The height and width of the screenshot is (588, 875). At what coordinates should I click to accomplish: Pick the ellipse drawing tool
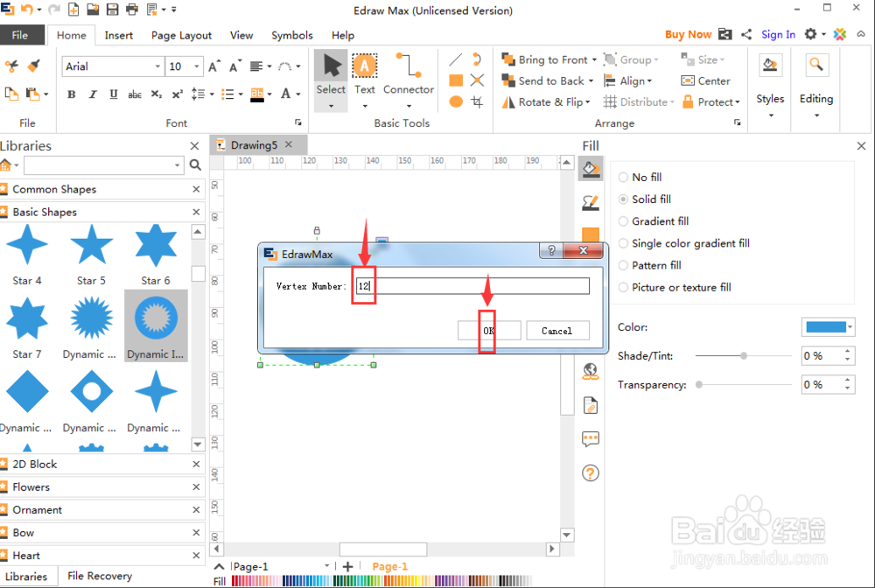coord(456,101)
